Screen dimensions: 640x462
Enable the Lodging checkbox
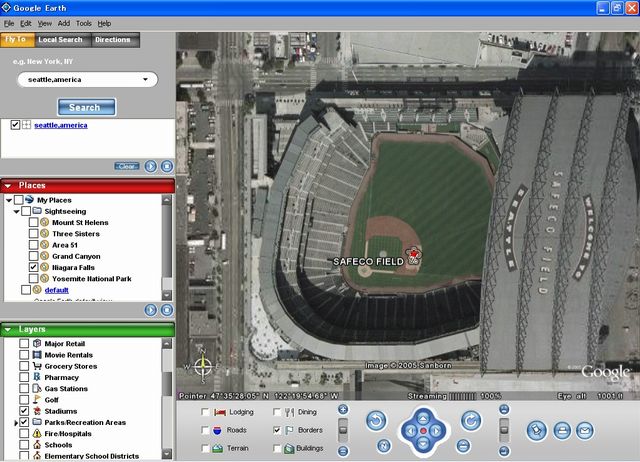(x=205, y=412)
